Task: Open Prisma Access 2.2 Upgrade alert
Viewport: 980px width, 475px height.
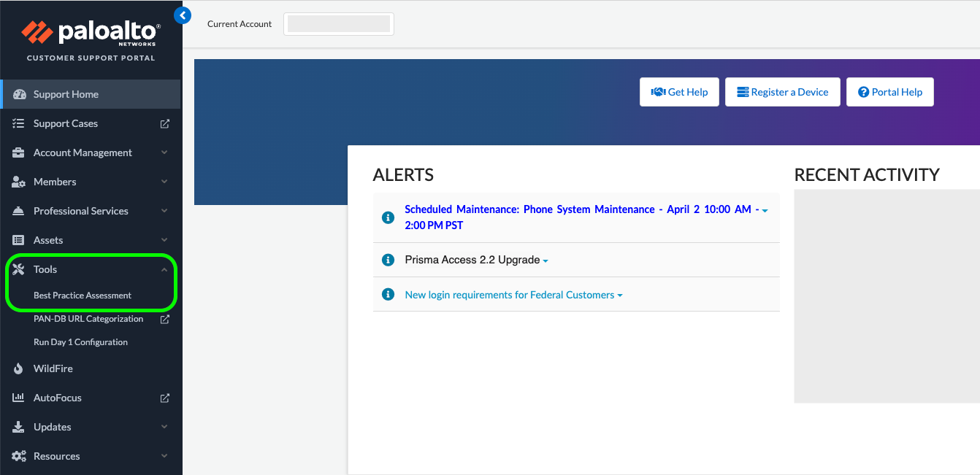Action: [472, 260]
